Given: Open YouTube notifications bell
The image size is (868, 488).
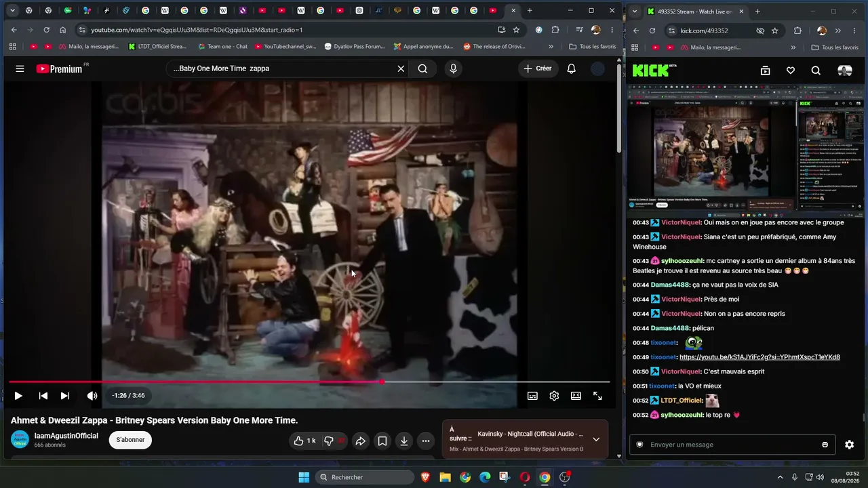Looking at the screenshot, I should (x=572, y=68).
